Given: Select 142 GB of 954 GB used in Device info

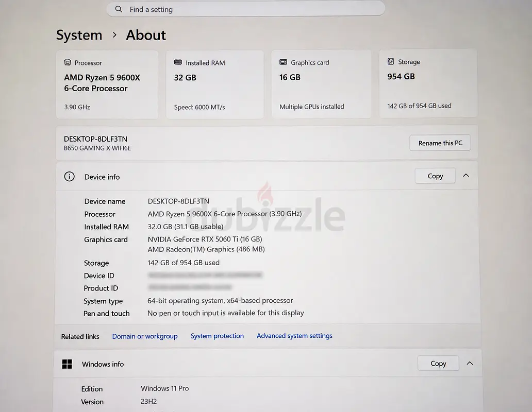Looking at the screenshot, I should coord(184,263).
